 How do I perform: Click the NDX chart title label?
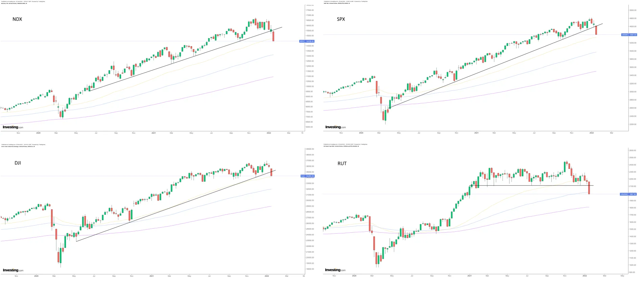click(17, 19)
